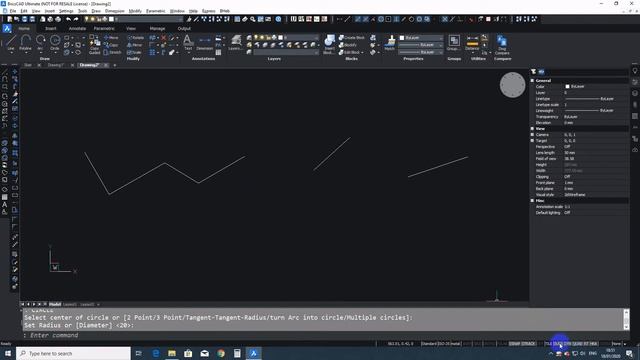Switch to the Model layout tab
This screenshot has height=360, width=640.
[x=55, y=304]
